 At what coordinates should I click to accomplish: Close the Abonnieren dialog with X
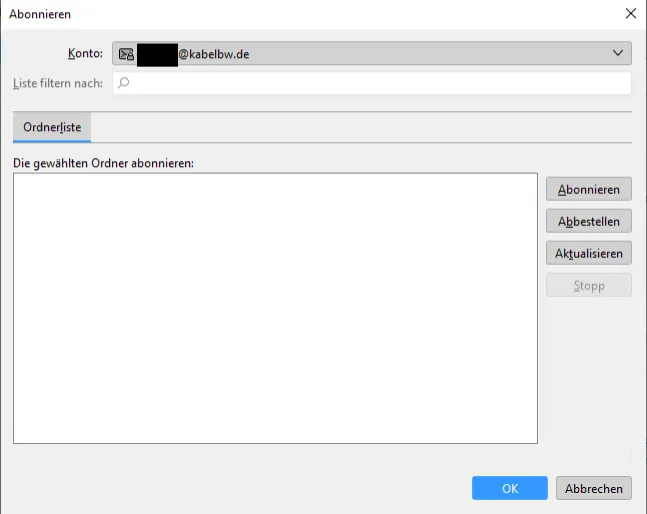(x=630, y=13)
